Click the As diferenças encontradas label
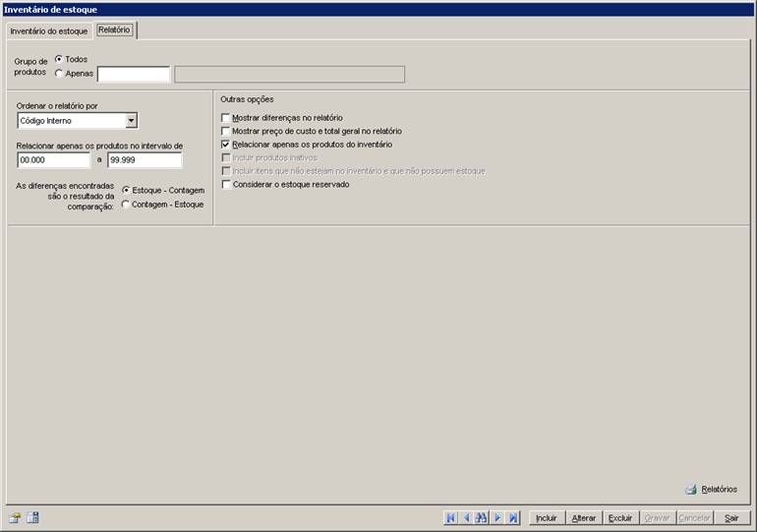The image size is (757, 532). pyautogui.click(x=65, y=196)
